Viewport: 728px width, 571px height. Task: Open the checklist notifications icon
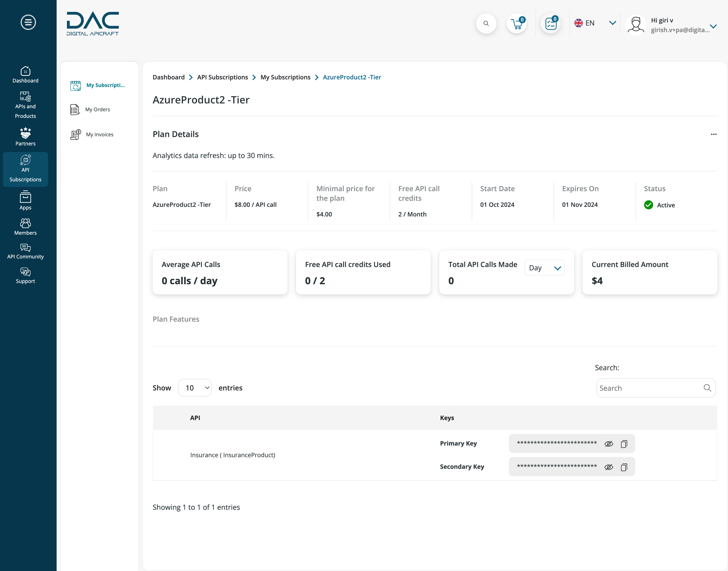pos(551,24)
